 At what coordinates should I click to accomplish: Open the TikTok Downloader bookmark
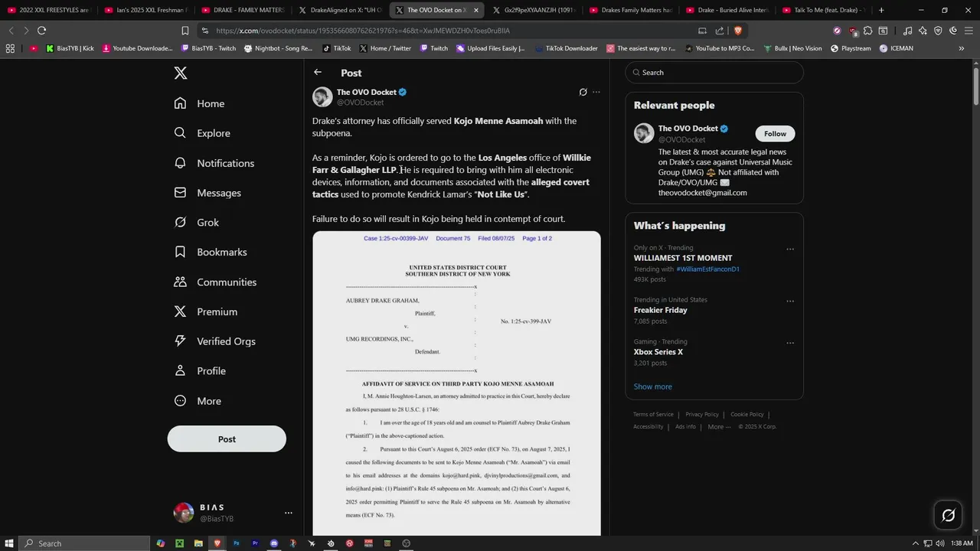pyautogui.click(x=566, y=48)
